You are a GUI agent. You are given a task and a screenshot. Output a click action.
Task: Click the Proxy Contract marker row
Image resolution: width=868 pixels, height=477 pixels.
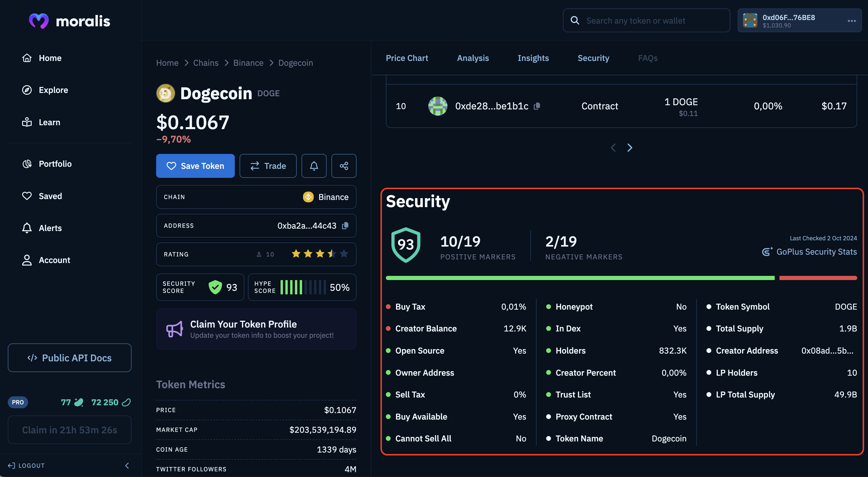click(x=616, y=416)
